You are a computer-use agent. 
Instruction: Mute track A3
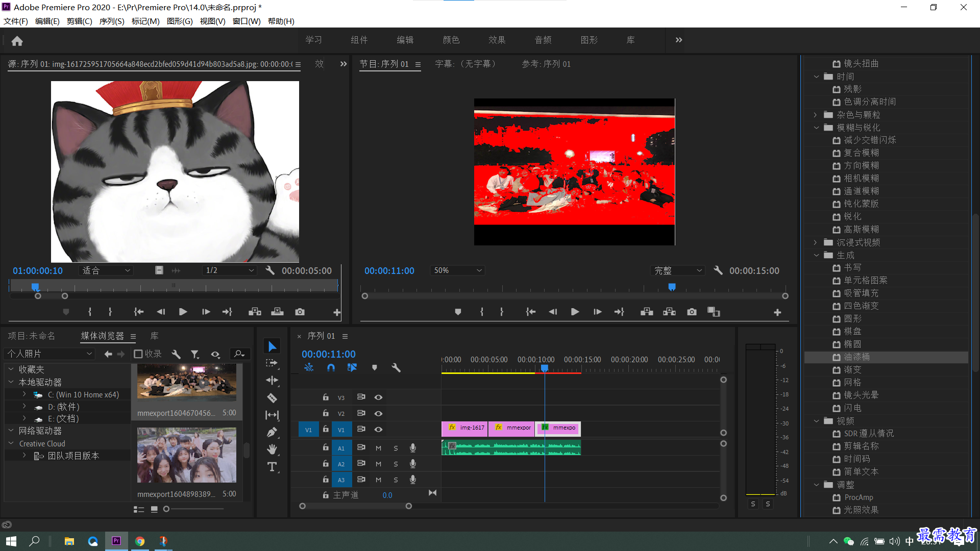378,480
